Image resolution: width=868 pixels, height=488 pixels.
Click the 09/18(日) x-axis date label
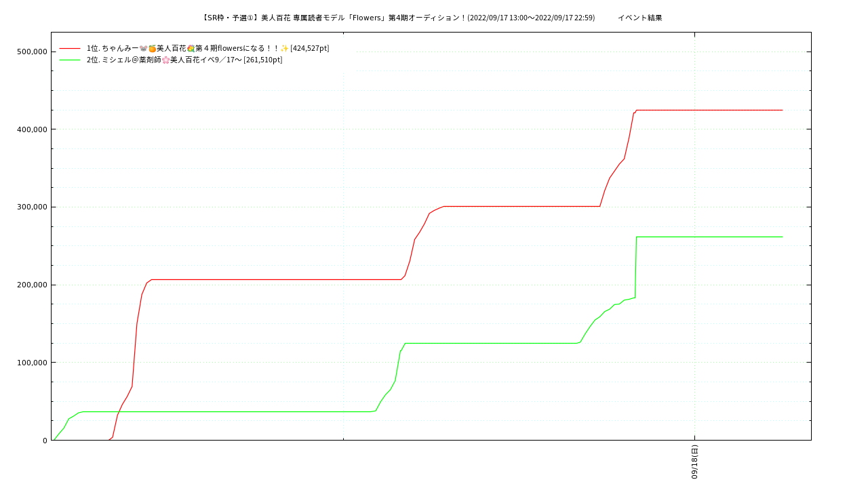point(694,462)
